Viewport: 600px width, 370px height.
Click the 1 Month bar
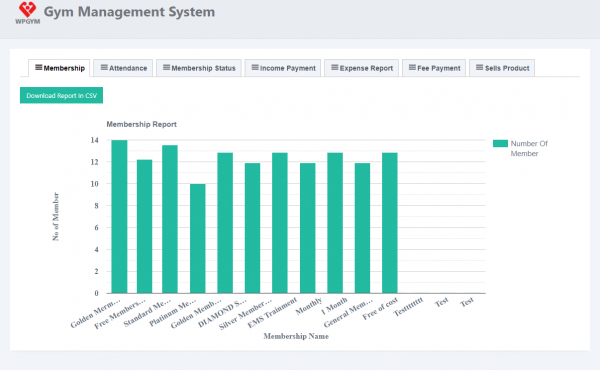tap(362, 228)
